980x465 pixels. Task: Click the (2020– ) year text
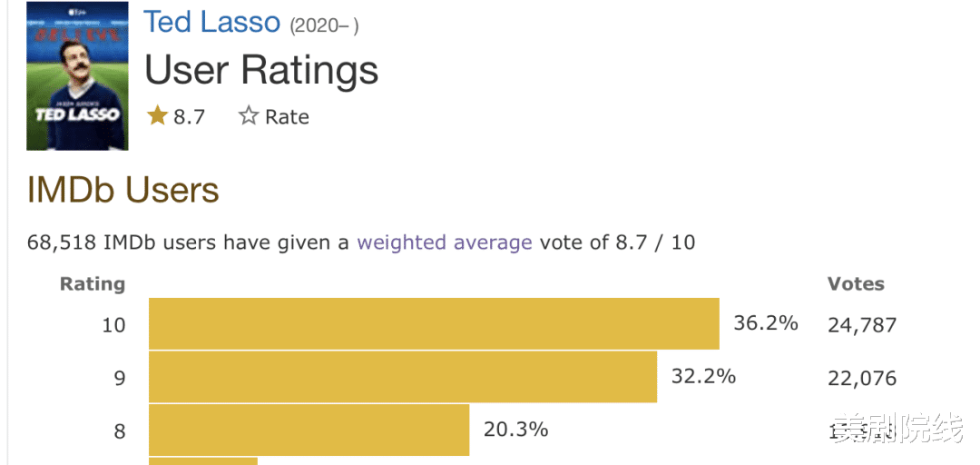324,25
